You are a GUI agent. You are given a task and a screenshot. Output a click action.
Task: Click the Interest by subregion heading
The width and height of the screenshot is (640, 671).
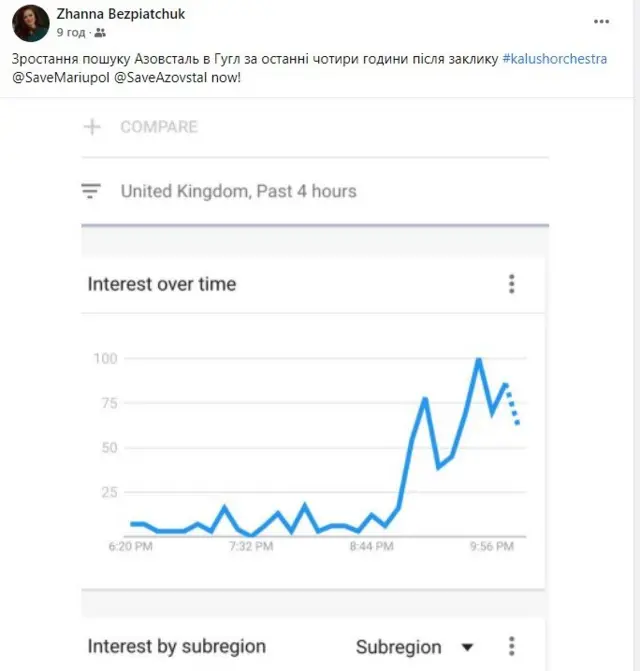click(177, 646)
